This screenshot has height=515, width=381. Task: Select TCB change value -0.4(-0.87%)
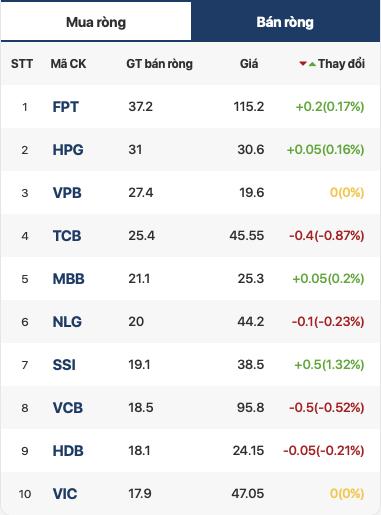[327, 236]
